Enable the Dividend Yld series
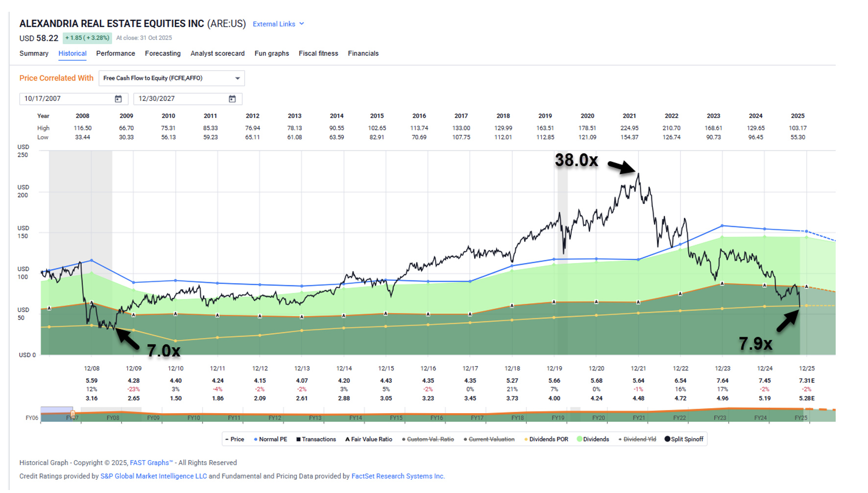Image resolution: width=868 pixels, height=493 pixels. (637, 440)
